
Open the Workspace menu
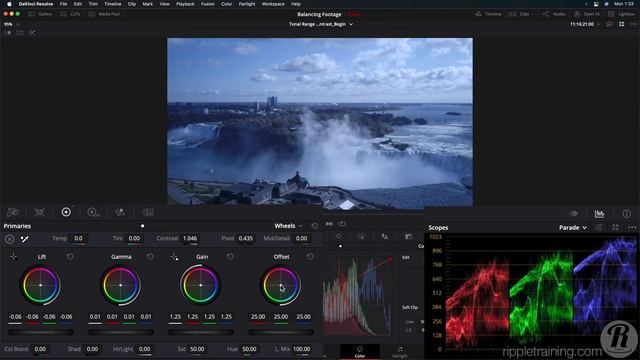[x=273, y=4]
